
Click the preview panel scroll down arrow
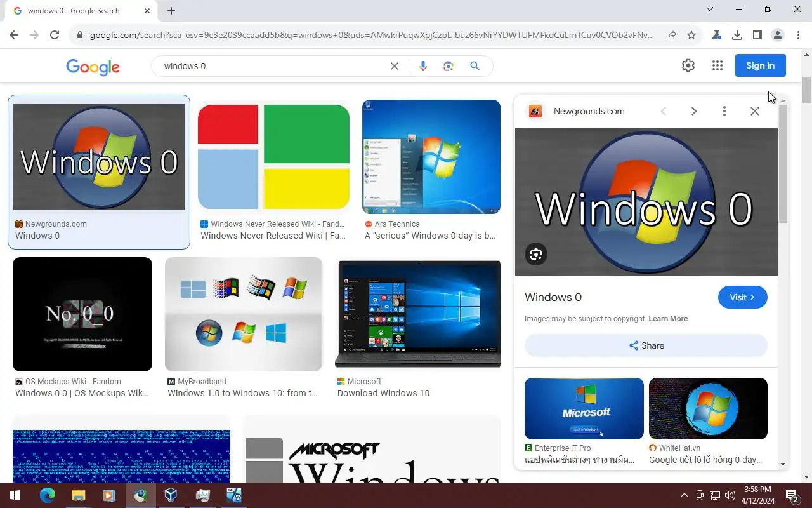click(x=783, y=464)
